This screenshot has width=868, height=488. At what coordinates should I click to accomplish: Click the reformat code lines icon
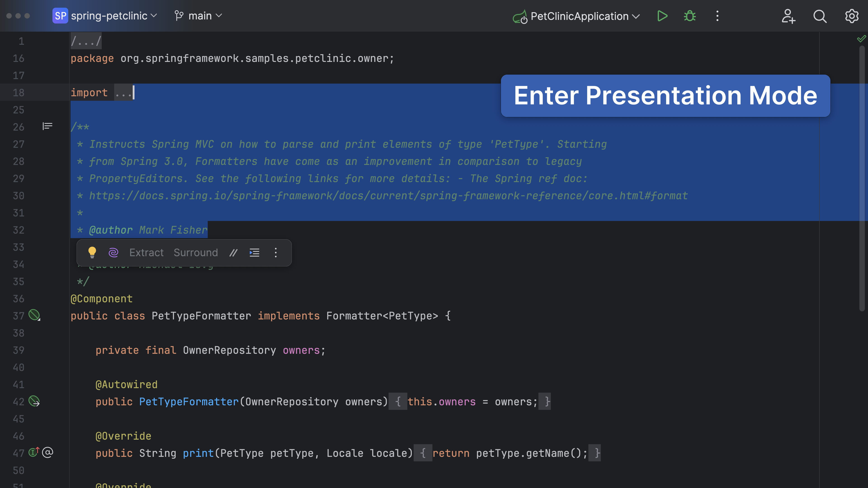[x=254, y=253]
